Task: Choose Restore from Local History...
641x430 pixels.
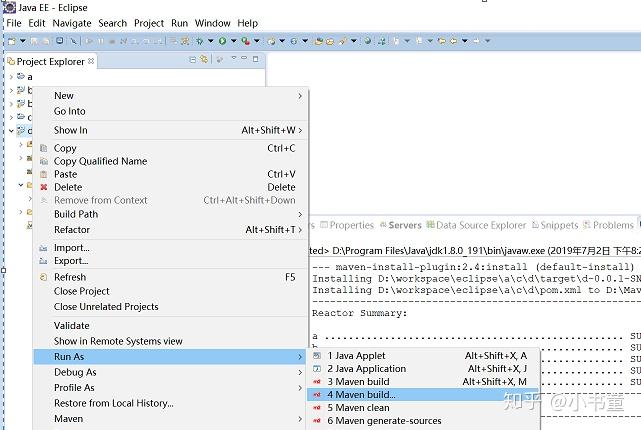Action: tap(171, 403)
